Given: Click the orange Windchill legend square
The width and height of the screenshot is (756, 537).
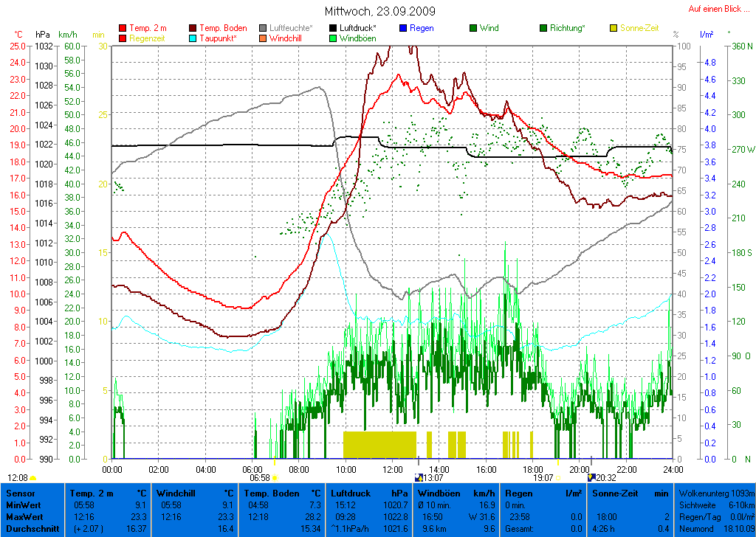Looking at the screenshot, I should click(x=263, y=38).
